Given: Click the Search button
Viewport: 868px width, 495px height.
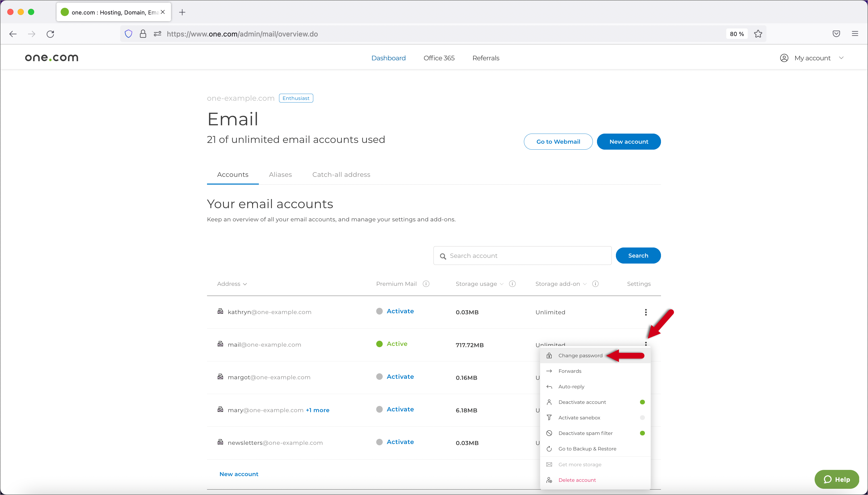Looking at the screenshot, I should point(638,256).
